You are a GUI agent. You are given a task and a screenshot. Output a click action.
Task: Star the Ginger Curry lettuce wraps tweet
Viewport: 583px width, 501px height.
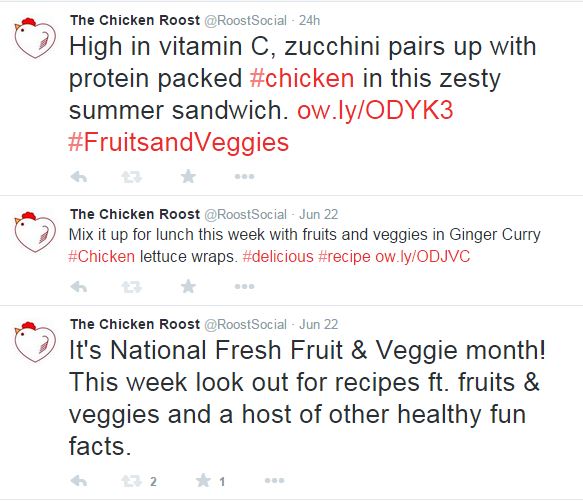click(188, 286)
